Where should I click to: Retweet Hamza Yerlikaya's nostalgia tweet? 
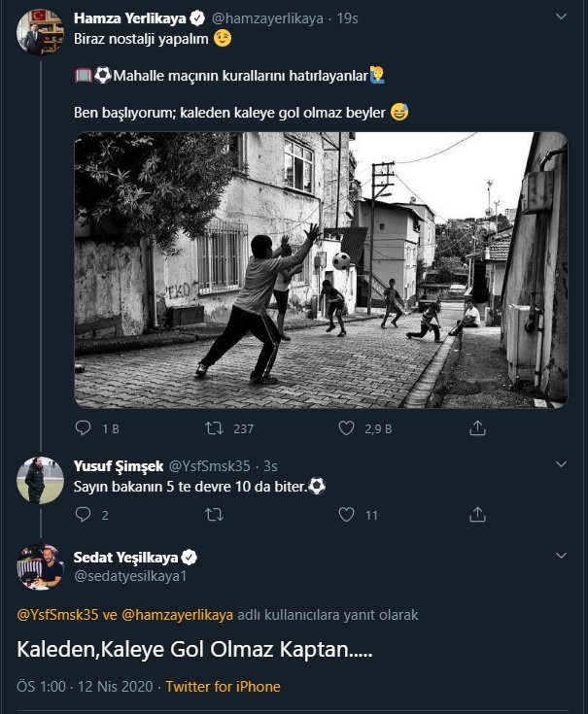click(216, 427)
